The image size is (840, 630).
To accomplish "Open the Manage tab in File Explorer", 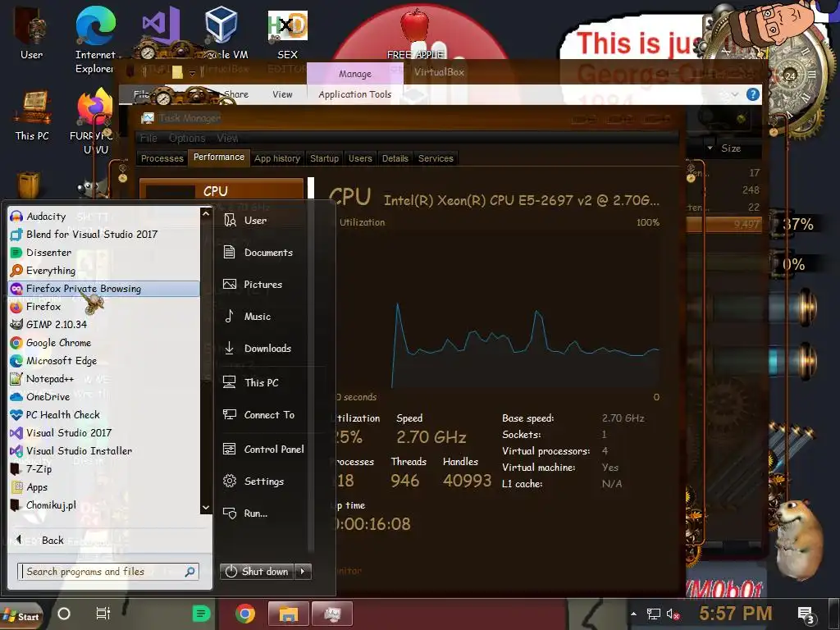I will tap(354, 74).
